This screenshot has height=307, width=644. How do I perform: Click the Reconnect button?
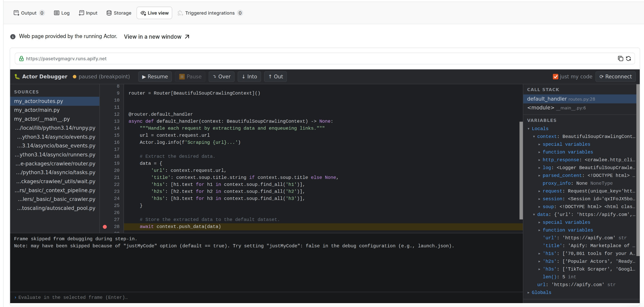(616, 77)
